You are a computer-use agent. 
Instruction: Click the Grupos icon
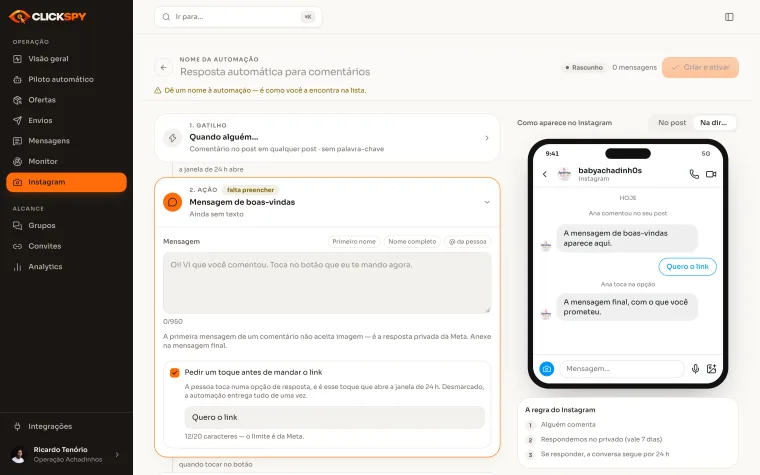click(x=17, y=225)
